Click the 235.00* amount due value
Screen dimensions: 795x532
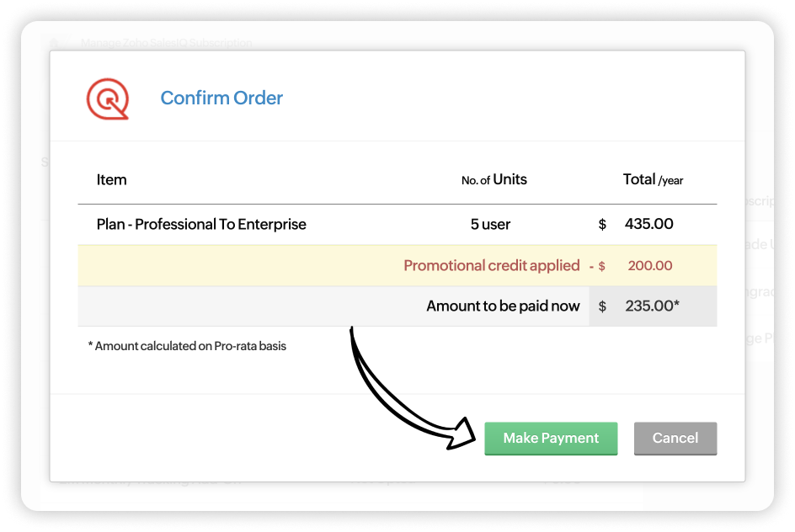click(652, 306)
